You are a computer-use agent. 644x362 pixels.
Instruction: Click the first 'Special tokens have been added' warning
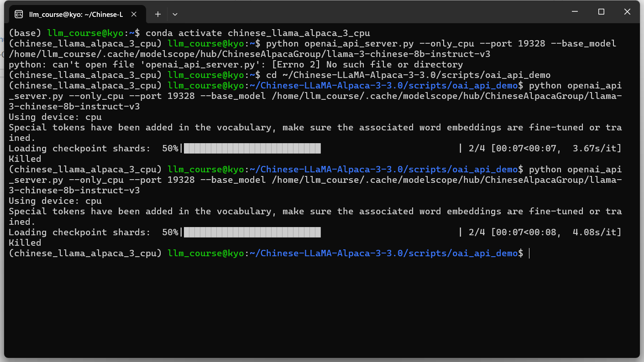tap(315, 132)
